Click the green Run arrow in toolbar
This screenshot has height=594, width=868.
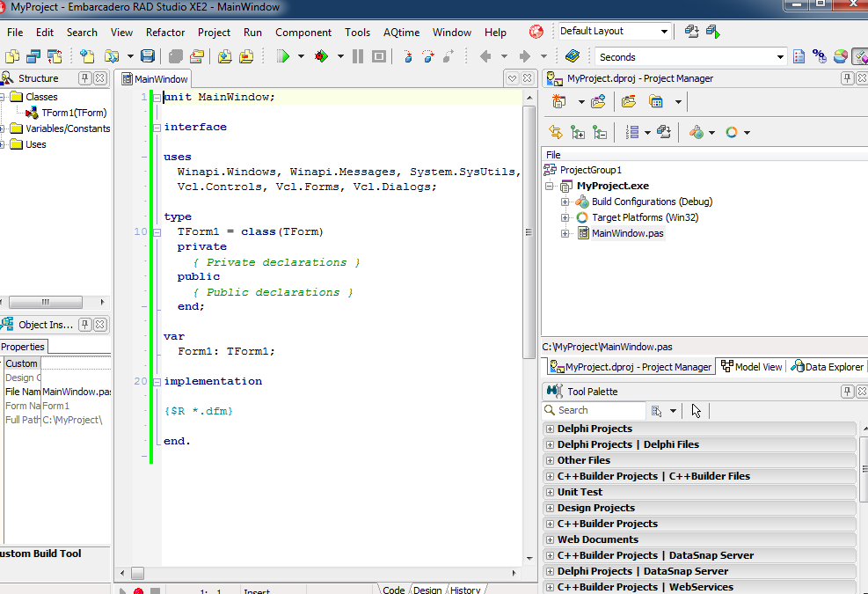click(283, 56)
